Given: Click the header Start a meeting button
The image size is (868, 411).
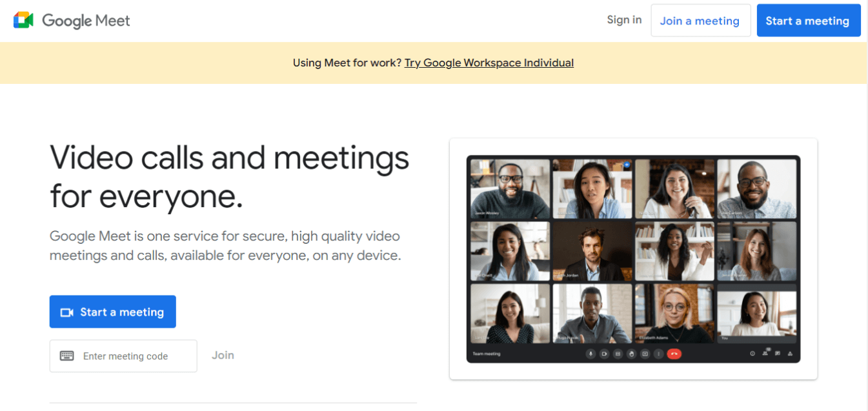Looking at the screenshot, I should coord(807,21).
